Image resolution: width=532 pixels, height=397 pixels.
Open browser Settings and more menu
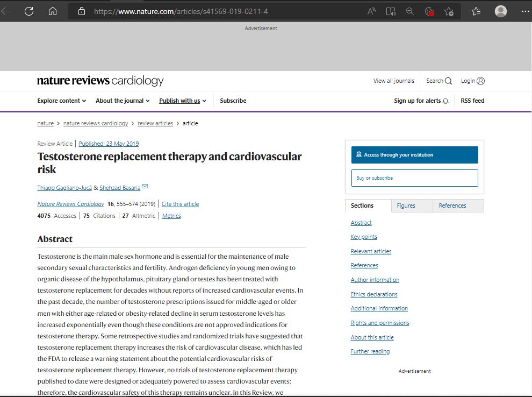pos(525,11)
